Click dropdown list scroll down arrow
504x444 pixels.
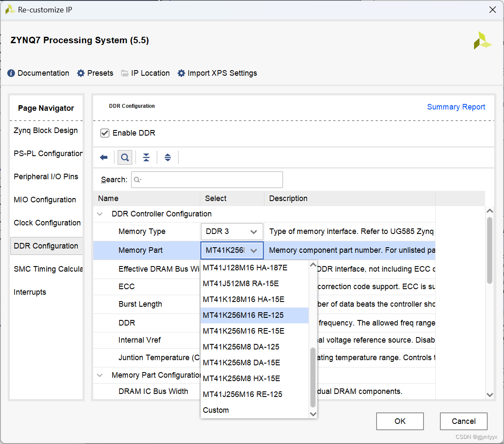click(x=313, y=414)
